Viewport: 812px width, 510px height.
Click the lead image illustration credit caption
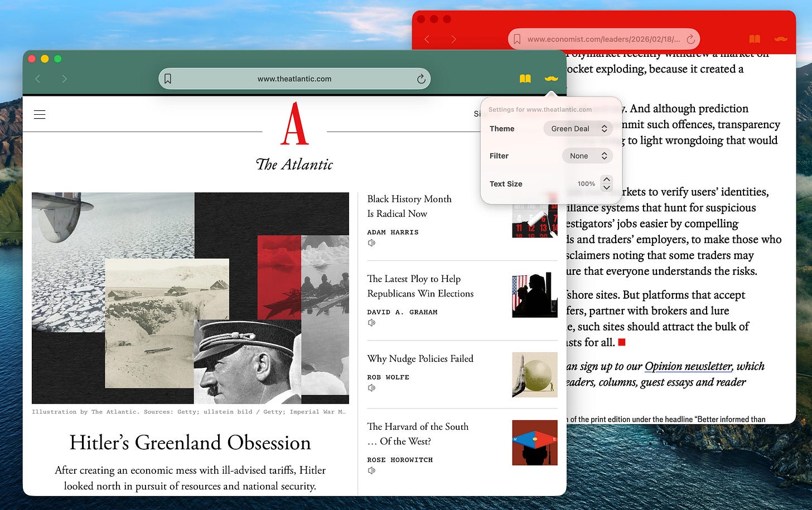(188, 412)
